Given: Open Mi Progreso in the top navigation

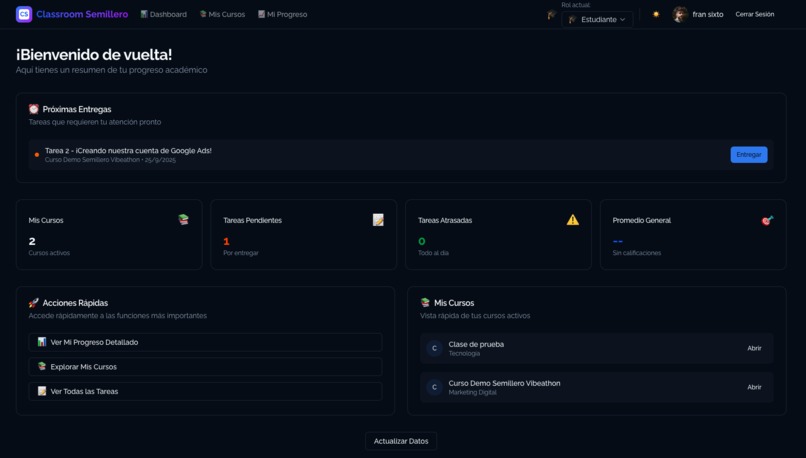Looking at the screenshot, I should click(282, 14).
